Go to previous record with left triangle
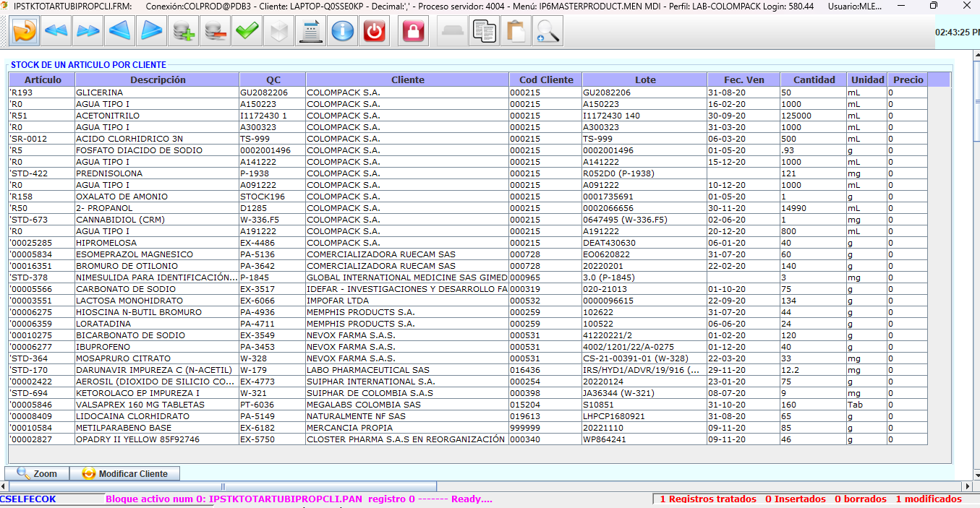 click(x=120, y=31)
